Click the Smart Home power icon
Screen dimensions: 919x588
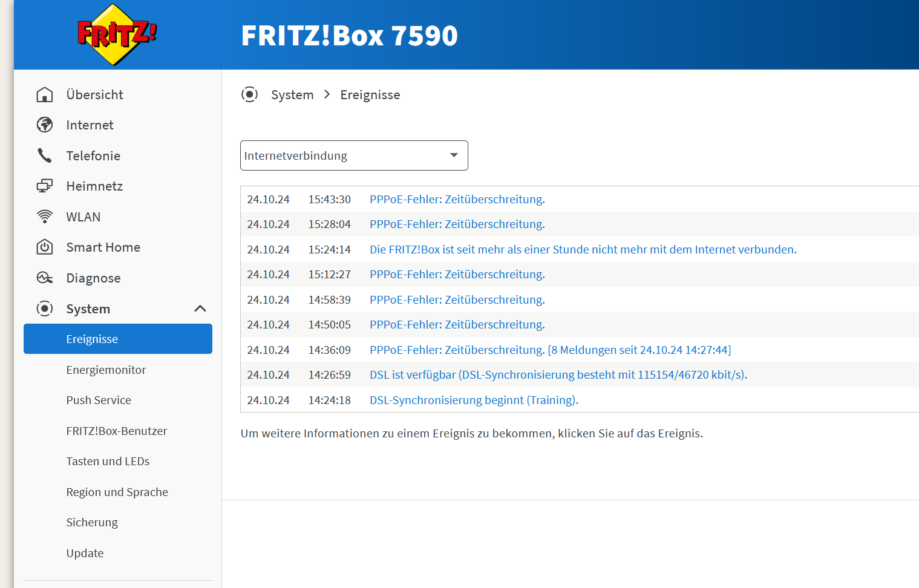[45, 247]
